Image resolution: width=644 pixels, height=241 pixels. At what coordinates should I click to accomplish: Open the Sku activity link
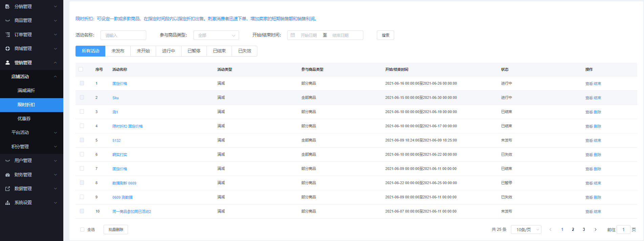[x=115, y=98]
